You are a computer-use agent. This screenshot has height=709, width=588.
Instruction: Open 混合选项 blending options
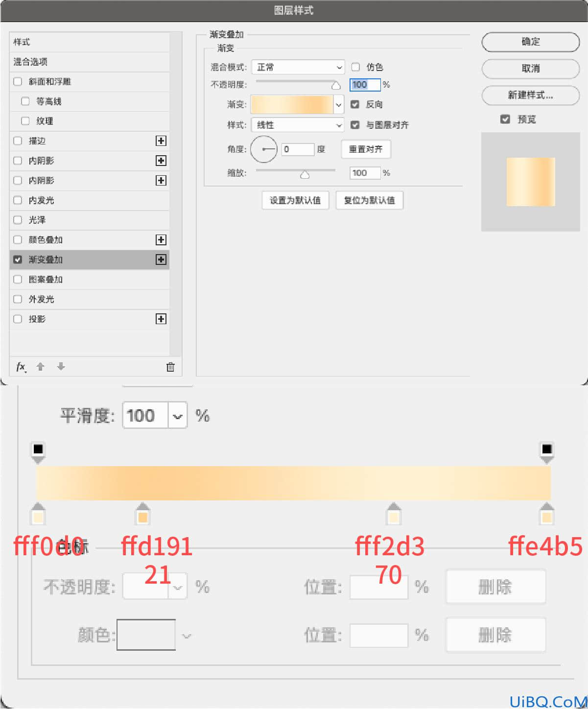click(89, 62)
